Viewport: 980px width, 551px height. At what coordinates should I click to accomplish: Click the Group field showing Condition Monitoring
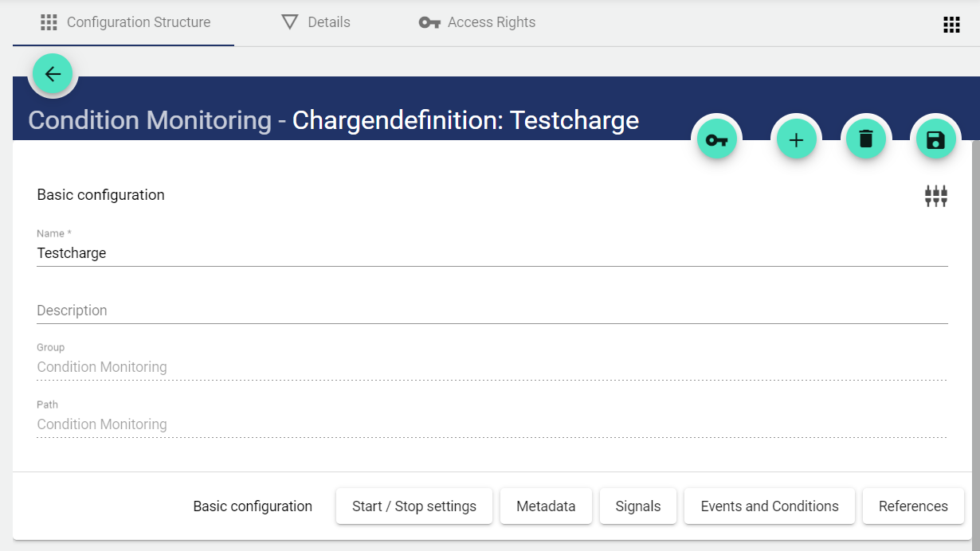pyautogui.click(x=492, y=367)
